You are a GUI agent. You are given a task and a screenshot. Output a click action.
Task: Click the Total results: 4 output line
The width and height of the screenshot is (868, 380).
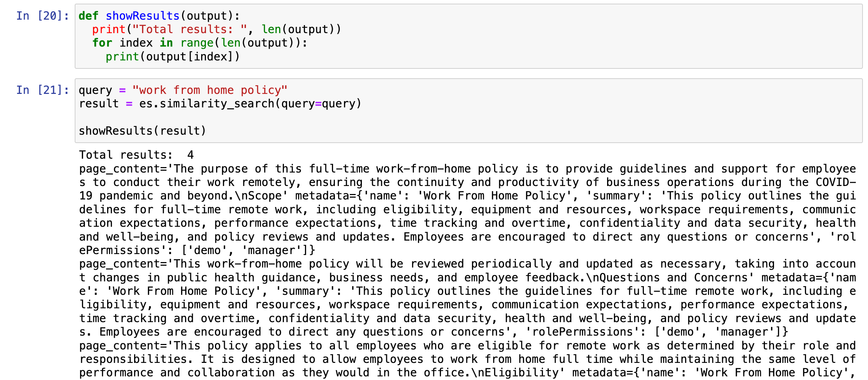(136, 154)
